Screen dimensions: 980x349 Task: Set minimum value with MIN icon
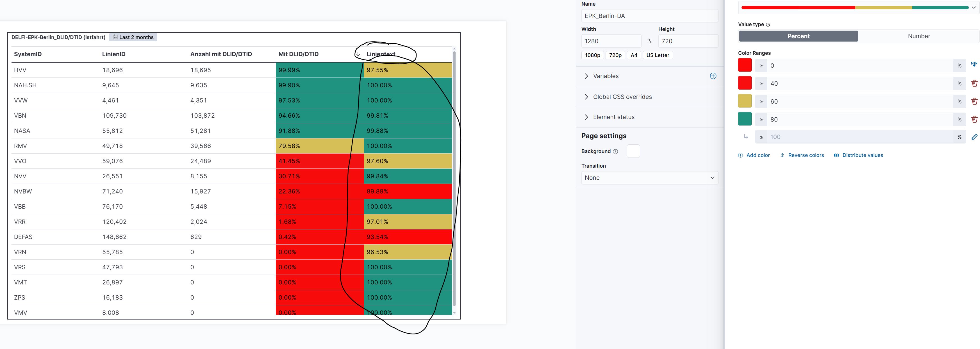click(x=974, y=65)
